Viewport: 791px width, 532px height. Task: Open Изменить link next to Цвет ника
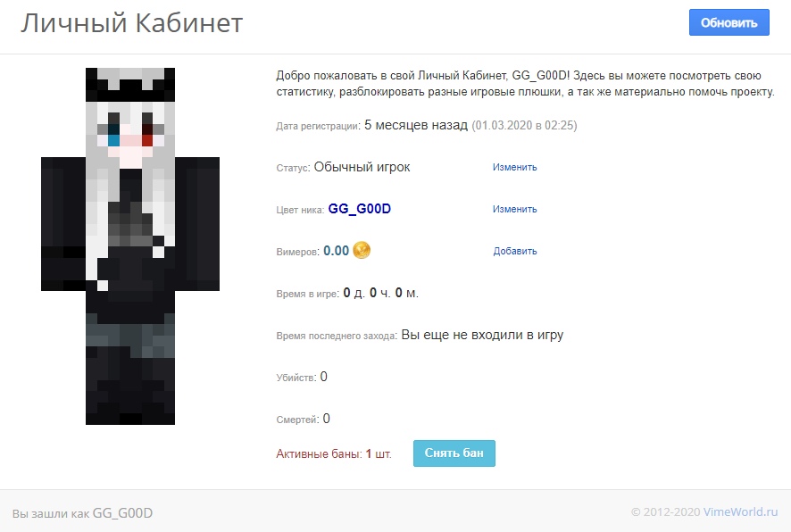514,209
